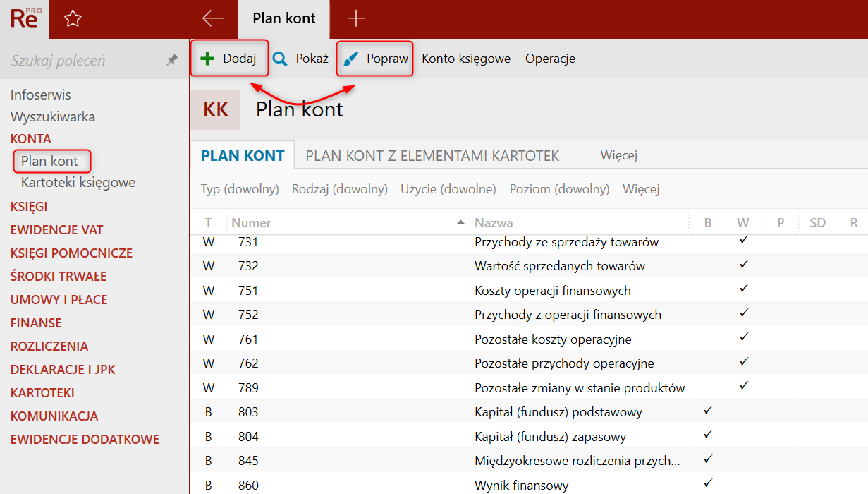
Task: Click the SD column header
Action: point(817,222)
